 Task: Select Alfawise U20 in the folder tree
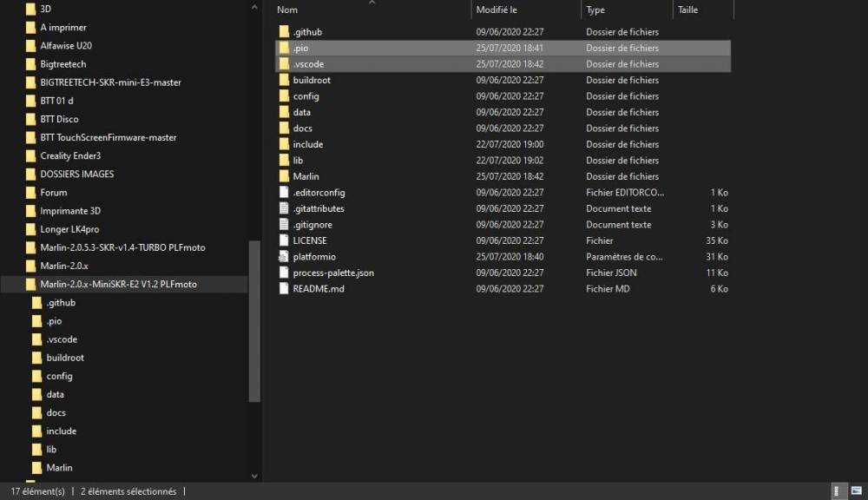[66, 45]
